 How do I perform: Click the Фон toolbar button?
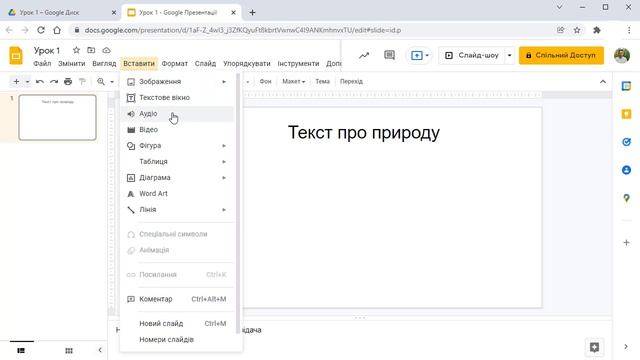pyautogui.click(x=265, y=82)
